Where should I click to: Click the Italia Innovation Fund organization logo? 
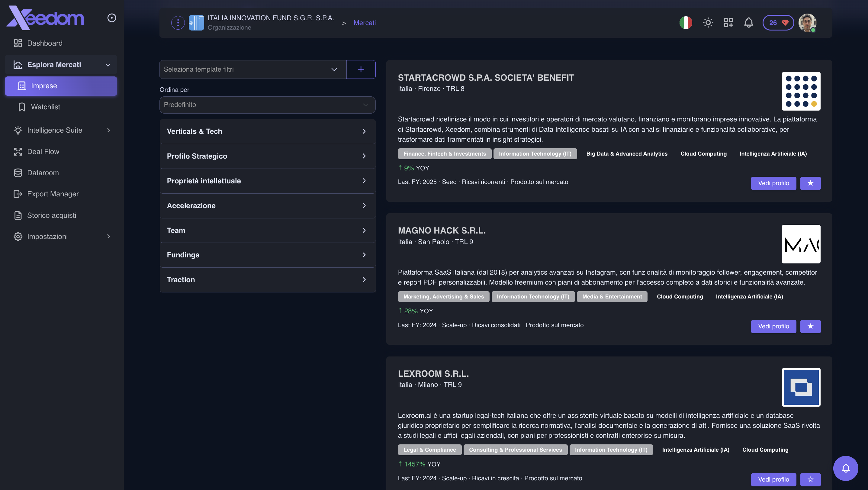[196, 23]
